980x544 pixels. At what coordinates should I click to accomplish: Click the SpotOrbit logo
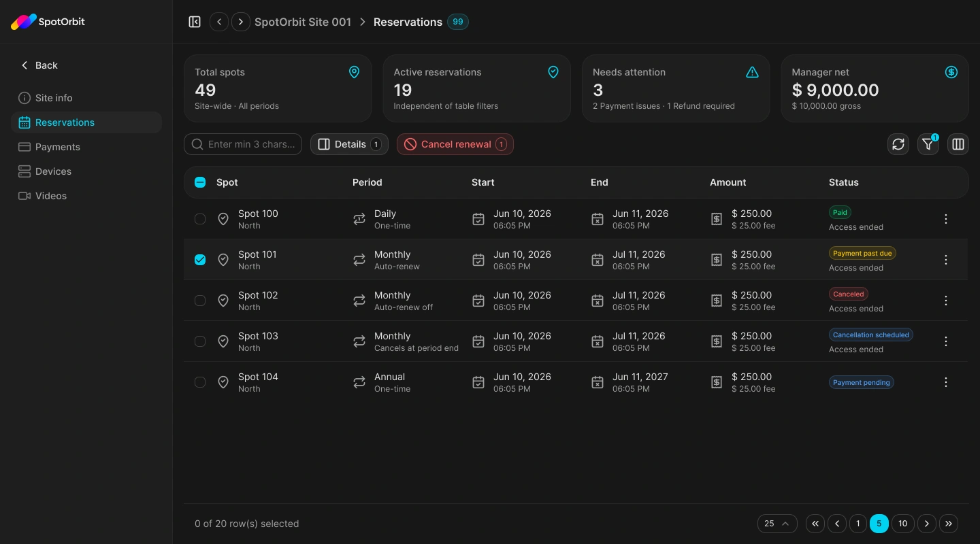pos(48,22)
